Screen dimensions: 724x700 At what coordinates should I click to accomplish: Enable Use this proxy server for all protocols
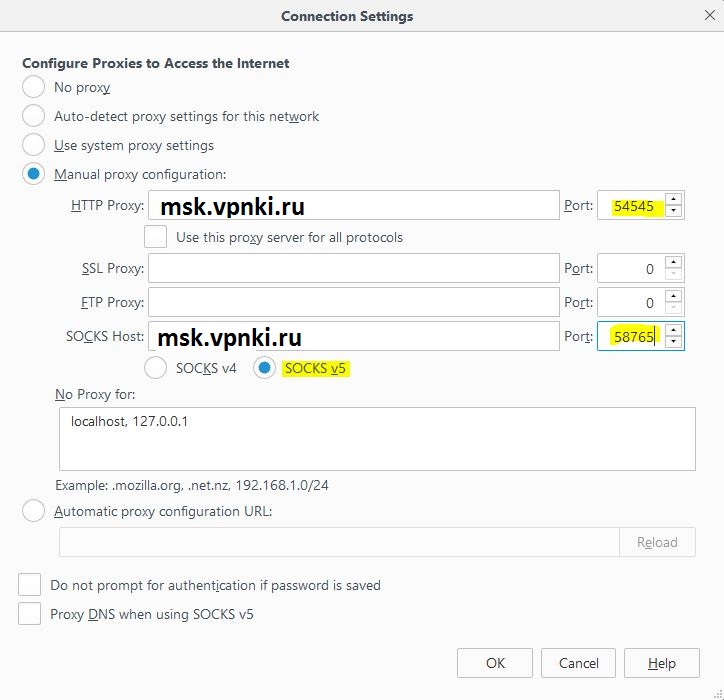pyautogui.click(x=155, y=237)
